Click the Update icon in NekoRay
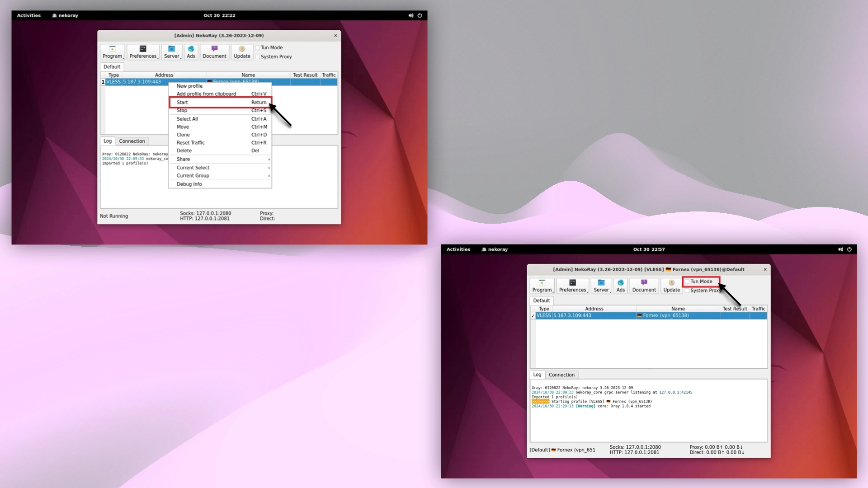This screenshot has height=488, width=868. pyautogui.click(x=242, y=52)
